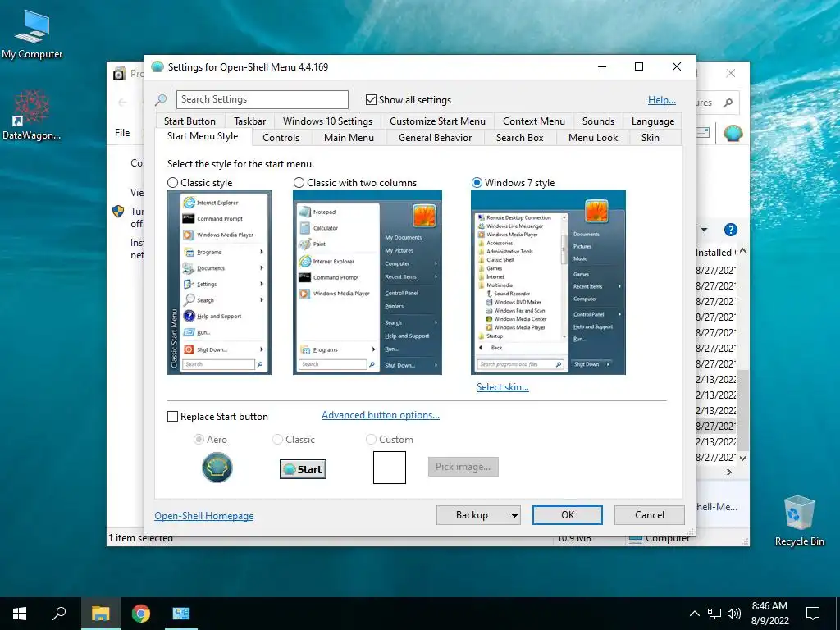The width and height of the screenshot is (840, 630).
Task: Switch to the Control Panel taskbar app
Action: (x=181, y=614)
